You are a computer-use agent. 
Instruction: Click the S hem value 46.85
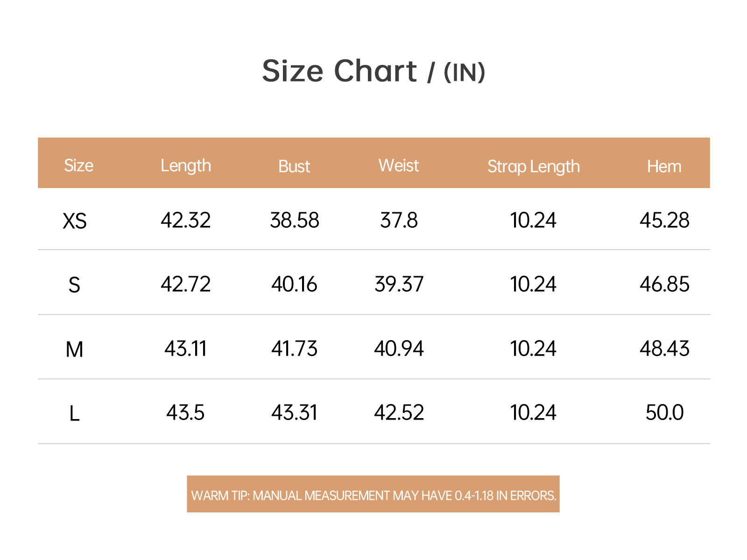(664, 284)
